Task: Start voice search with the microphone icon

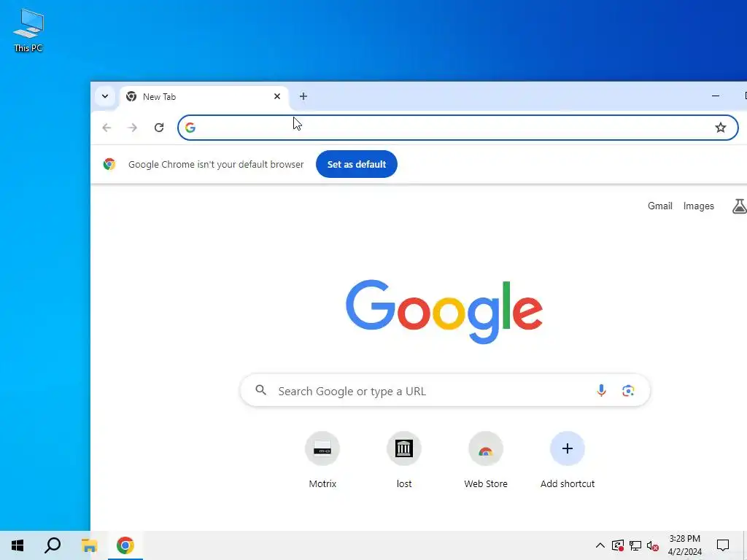Action: 601,391
